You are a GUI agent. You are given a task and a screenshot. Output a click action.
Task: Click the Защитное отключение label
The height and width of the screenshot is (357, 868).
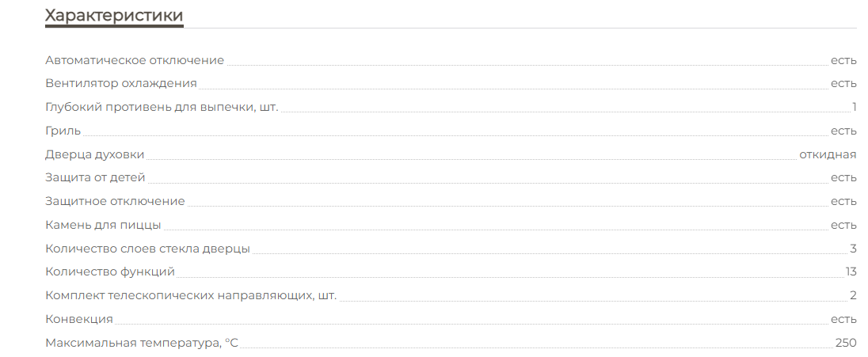click(x=116, y=201)
